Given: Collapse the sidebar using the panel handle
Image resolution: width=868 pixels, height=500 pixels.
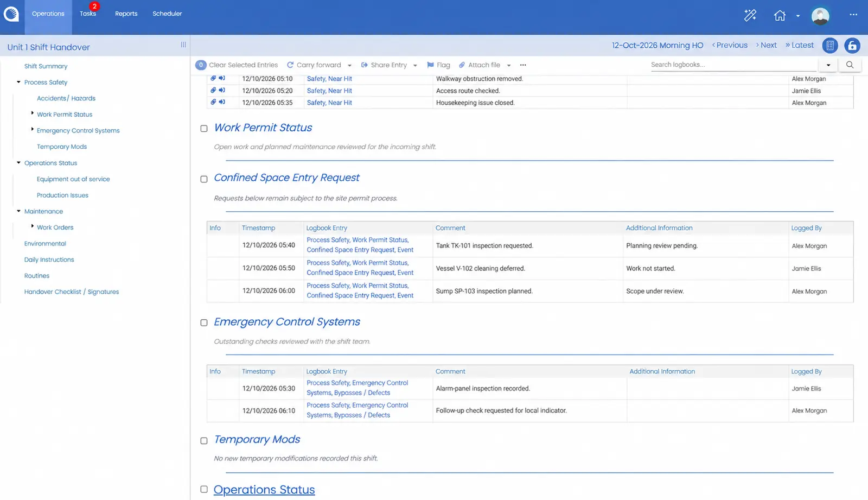Looking at the screenshot, I should click(183, 45).
